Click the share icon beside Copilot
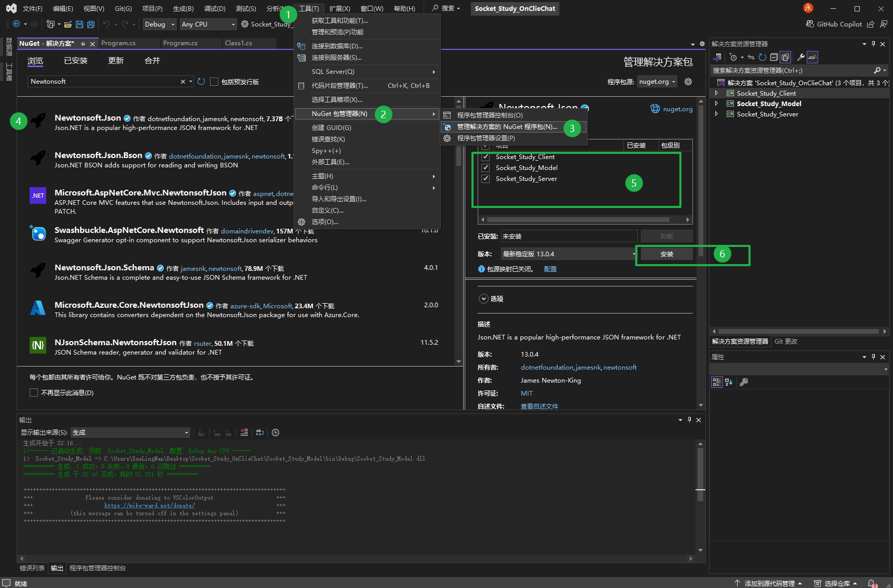893x588 pixels. tap(871, 24)
